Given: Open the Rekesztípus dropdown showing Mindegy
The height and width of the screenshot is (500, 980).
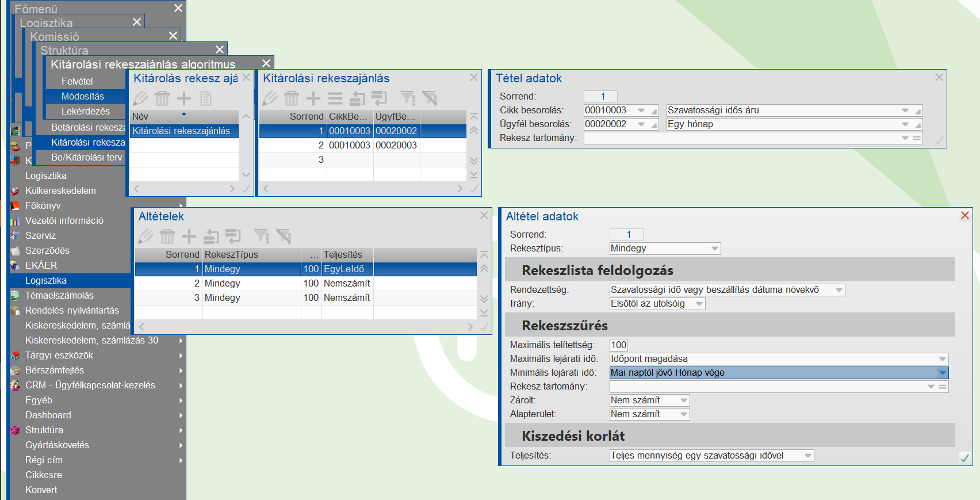Looking at the screenshot, I should (715, 249).
